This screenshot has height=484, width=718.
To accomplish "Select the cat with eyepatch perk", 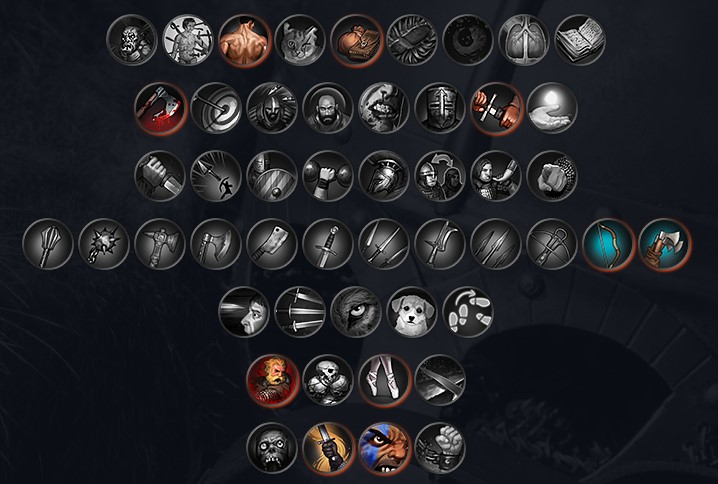I will coord(300,40).
